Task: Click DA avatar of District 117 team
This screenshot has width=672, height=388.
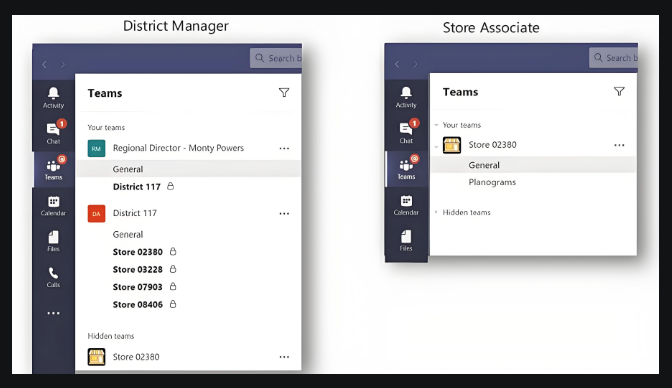Action: [x=96, y=214]
